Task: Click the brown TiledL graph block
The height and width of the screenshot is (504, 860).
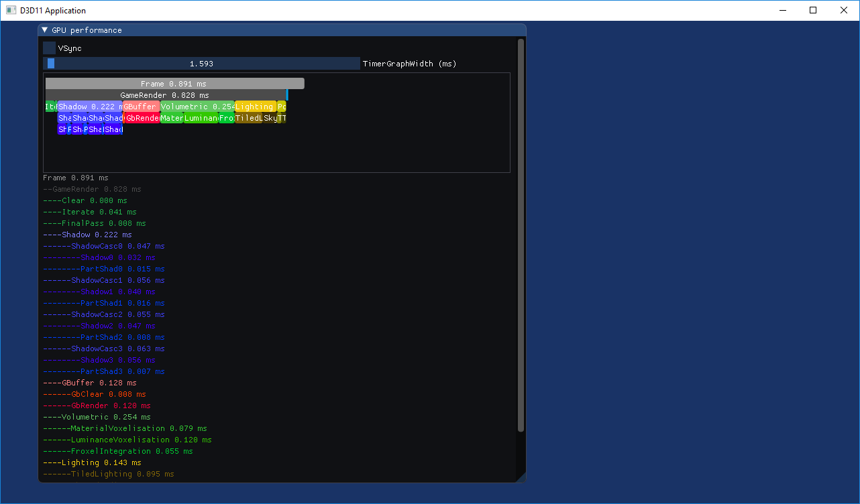Action: pos(248,118)
